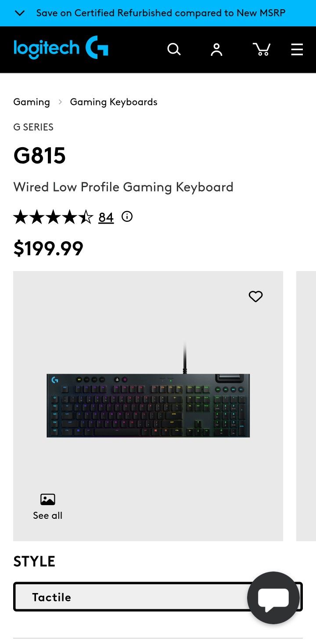Click the star rating row
The image size is (316, 644).
click(53, 217)
